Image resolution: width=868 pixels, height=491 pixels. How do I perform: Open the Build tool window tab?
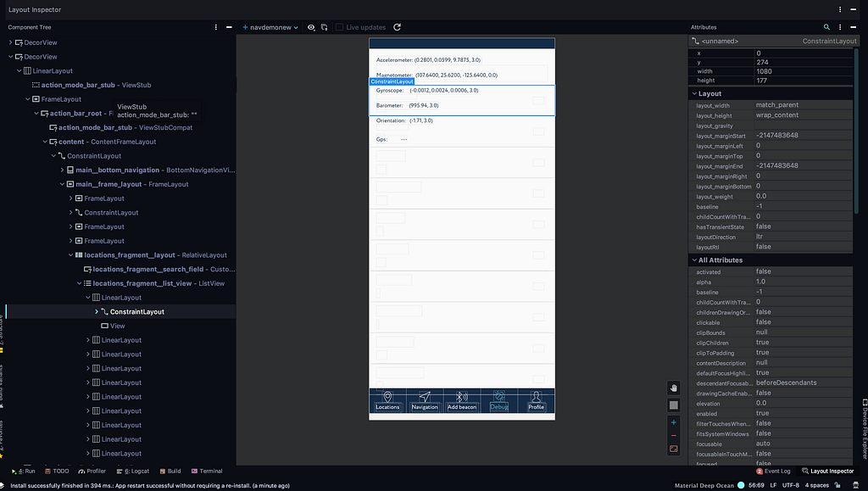(x=170, y=471)
